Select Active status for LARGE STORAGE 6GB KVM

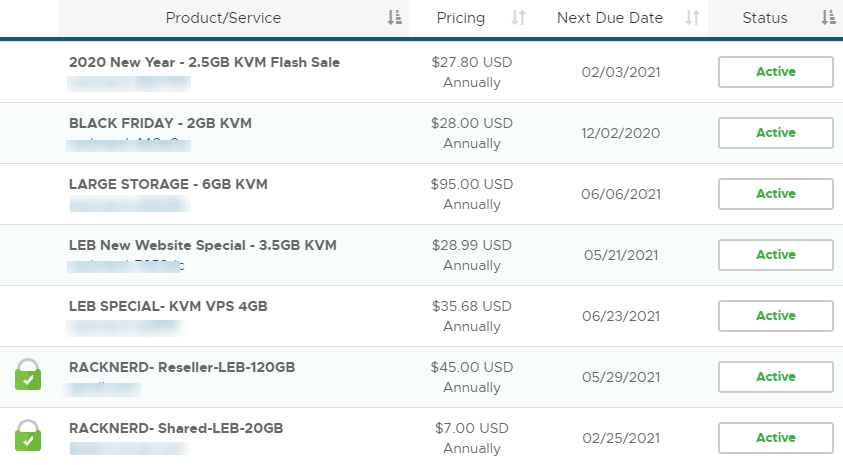click(776, 194)
